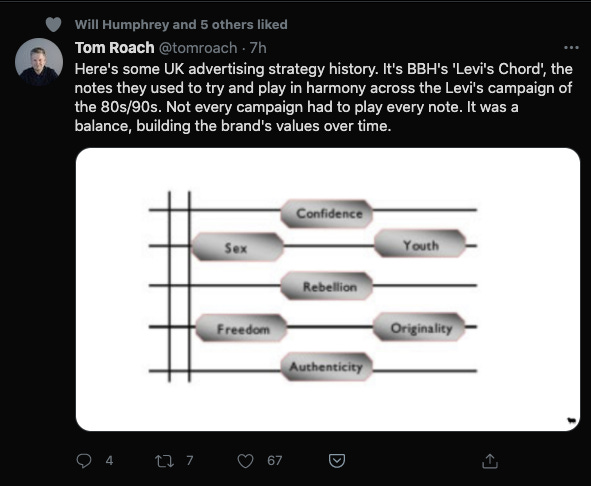Like the tweet with the heart icon
This screenshot has width=591, height=486.
245,461
